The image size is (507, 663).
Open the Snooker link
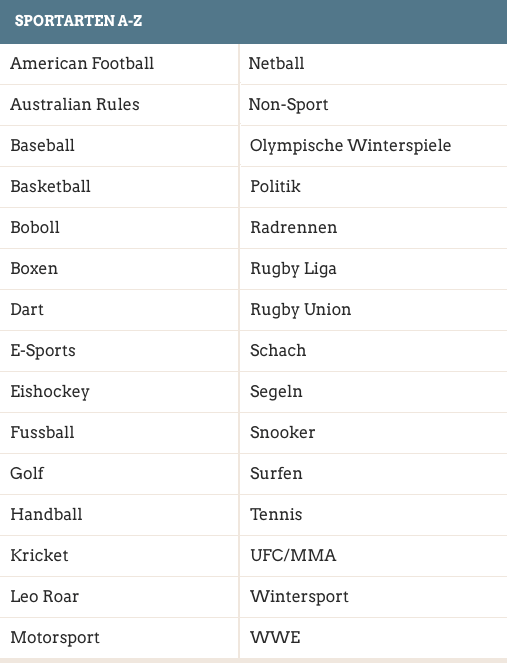(282, 433)
